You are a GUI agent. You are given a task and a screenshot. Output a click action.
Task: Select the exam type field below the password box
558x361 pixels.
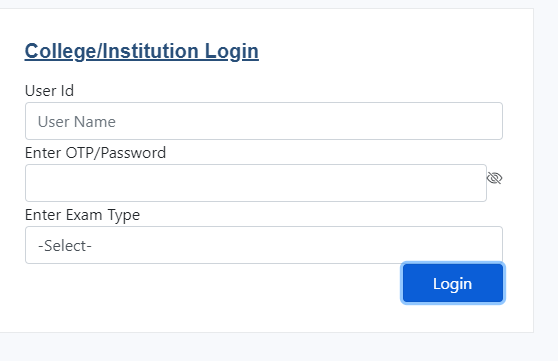tap(264, 245)
